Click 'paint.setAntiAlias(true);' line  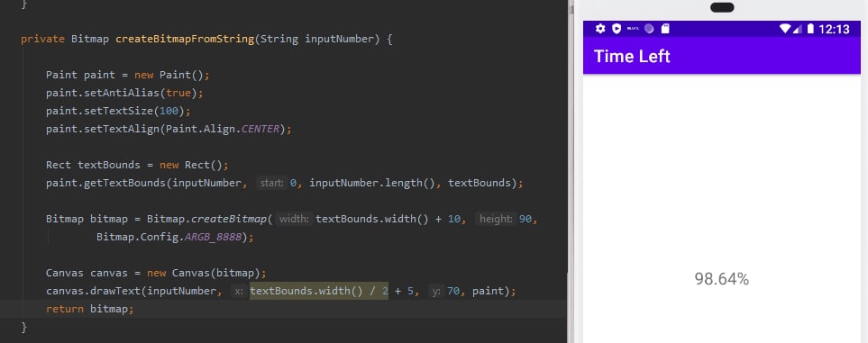tap(124, 93)
